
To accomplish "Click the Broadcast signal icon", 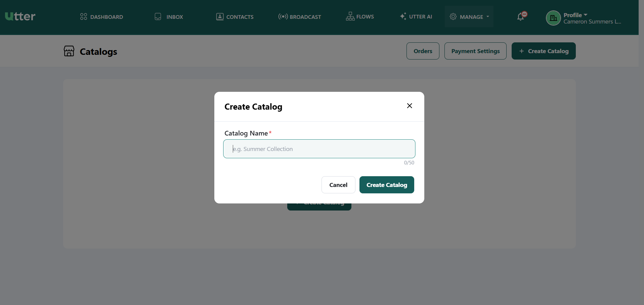I will click(x=283, y=16).
